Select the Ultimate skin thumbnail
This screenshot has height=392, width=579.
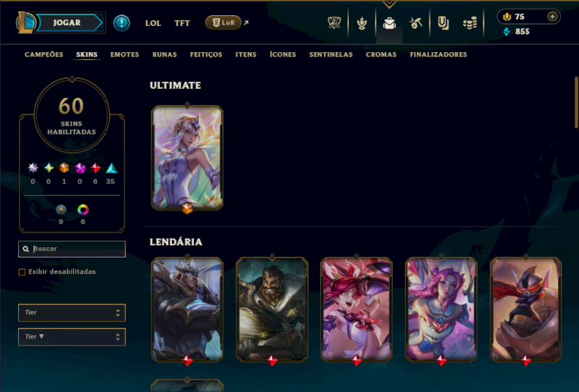[187, 158]
